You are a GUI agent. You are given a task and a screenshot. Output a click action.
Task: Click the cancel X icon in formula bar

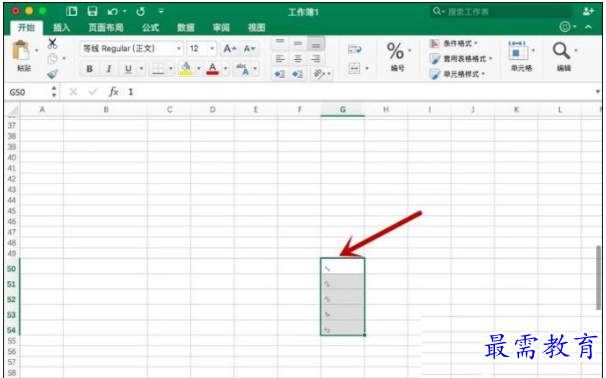coord(73,92)
